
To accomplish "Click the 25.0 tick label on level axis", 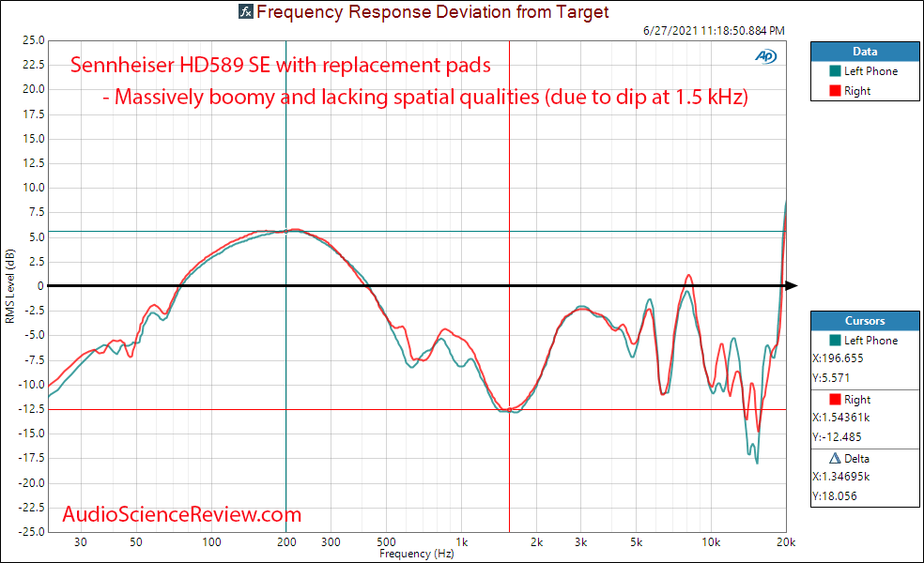I will point(33,40).
